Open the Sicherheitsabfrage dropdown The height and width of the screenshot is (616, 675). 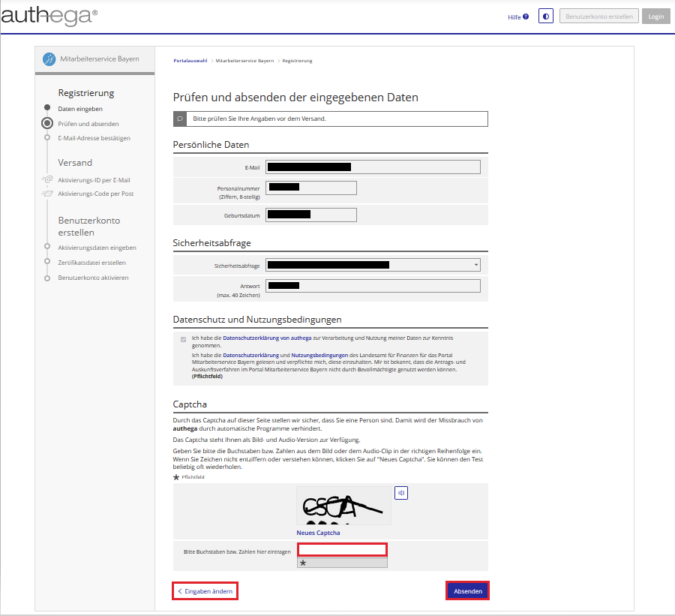476,265
